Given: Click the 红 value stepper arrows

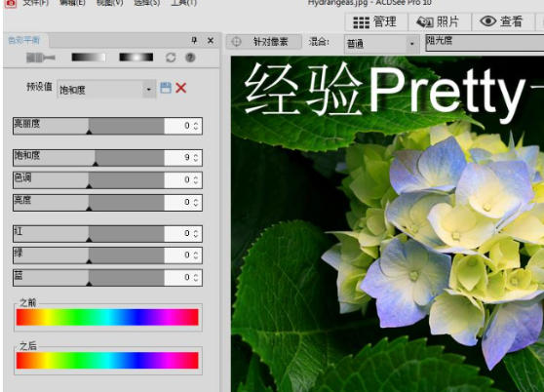Looking at the screenshot, I should point(196,233).
